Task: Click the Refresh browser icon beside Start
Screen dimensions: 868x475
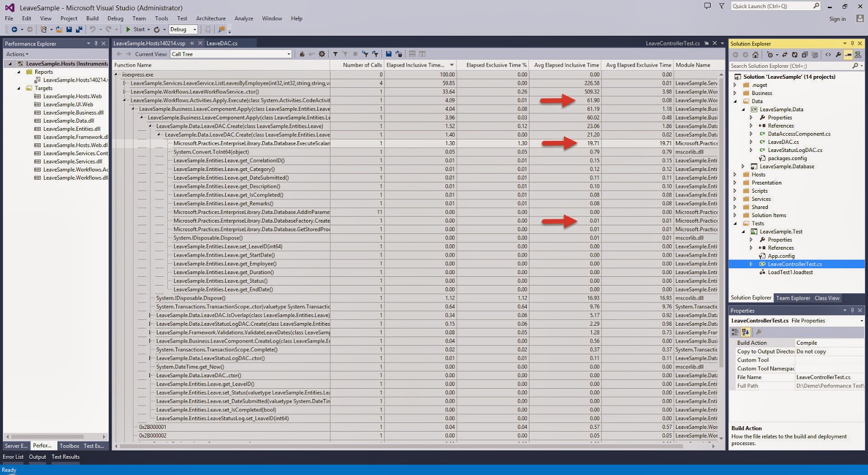Action: [x=157, y=29]
